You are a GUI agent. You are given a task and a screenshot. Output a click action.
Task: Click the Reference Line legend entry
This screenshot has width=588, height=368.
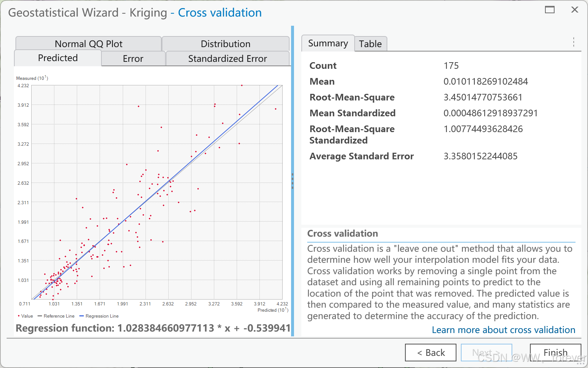(56, 316)
